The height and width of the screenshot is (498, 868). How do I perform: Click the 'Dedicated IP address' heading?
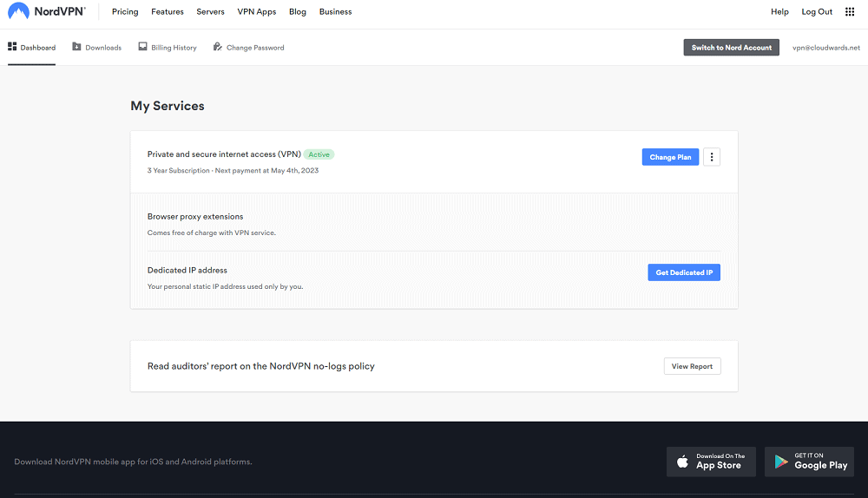187,270
